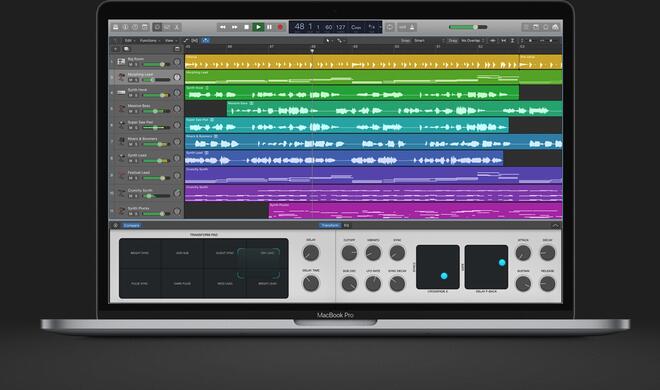Image resolution: width=660 pixels, height=390 pixels.
Task: Toggle Waveform Zoom icon
Action: (492, 40)
